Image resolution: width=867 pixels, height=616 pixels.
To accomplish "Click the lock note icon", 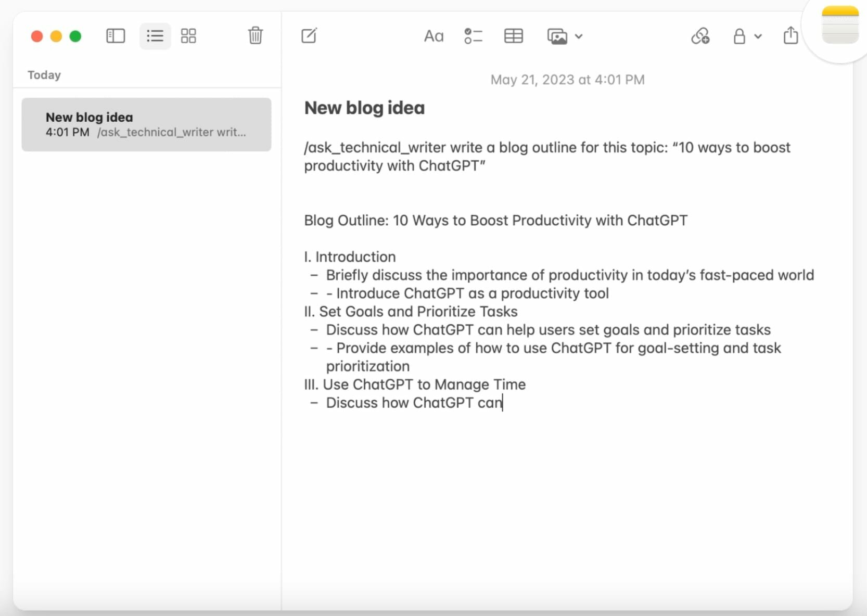I will pyautogui.click(x=739, y=36).
